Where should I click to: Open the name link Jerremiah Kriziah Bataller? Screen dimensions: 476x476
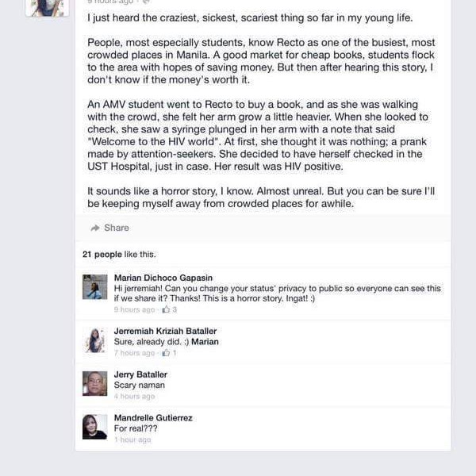[x=166, y=331]
